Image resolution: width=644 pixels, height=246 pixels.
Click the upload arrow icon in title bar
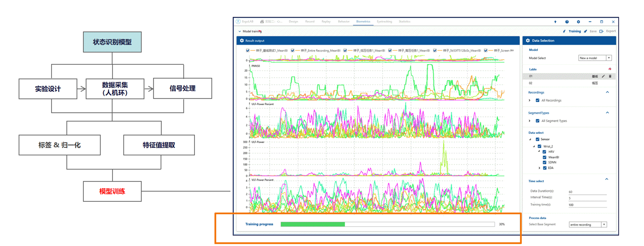click(x=555, y=21)
